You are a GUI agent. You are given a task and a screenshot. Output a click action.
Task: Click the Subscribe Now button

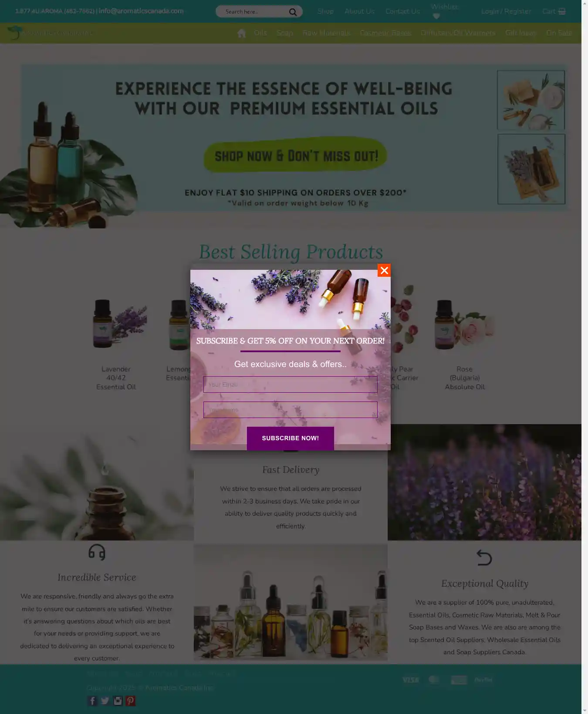291,438
